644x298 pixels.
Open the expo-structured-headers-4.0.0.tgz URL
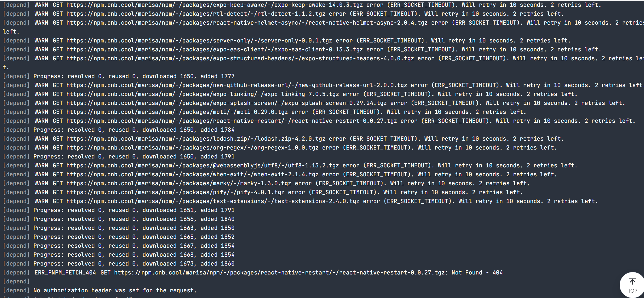point(240,58)
